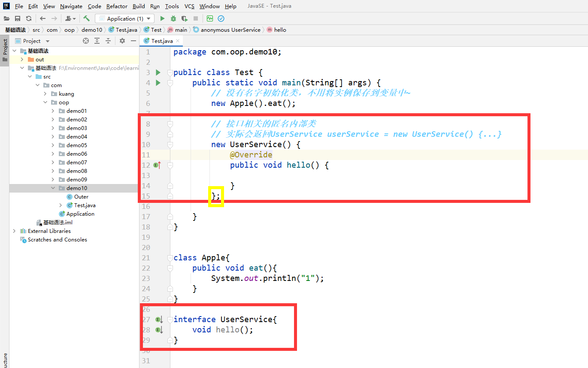Fold the class Test block at line 3
588x368 pixels.
[170, 72]
